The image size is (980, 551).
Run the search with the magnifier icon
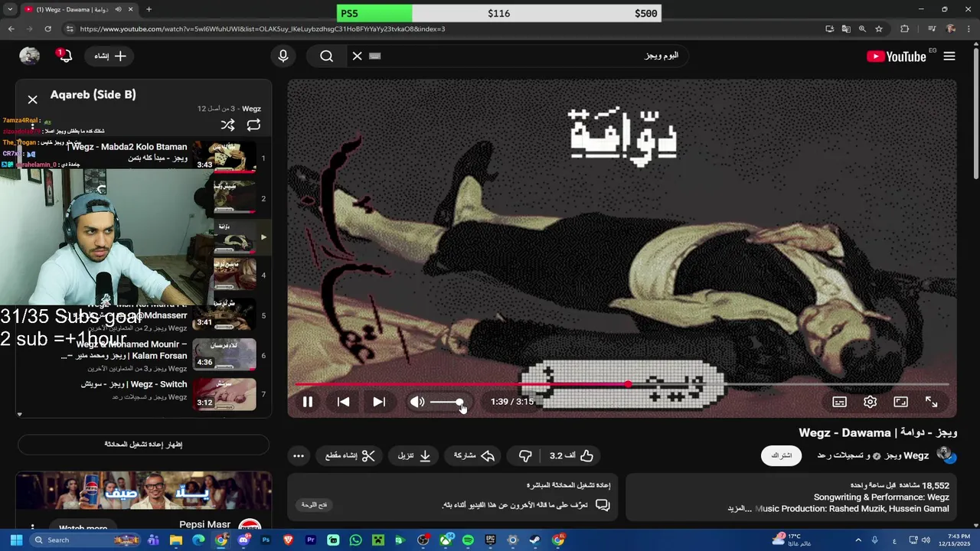coord(327,56)
